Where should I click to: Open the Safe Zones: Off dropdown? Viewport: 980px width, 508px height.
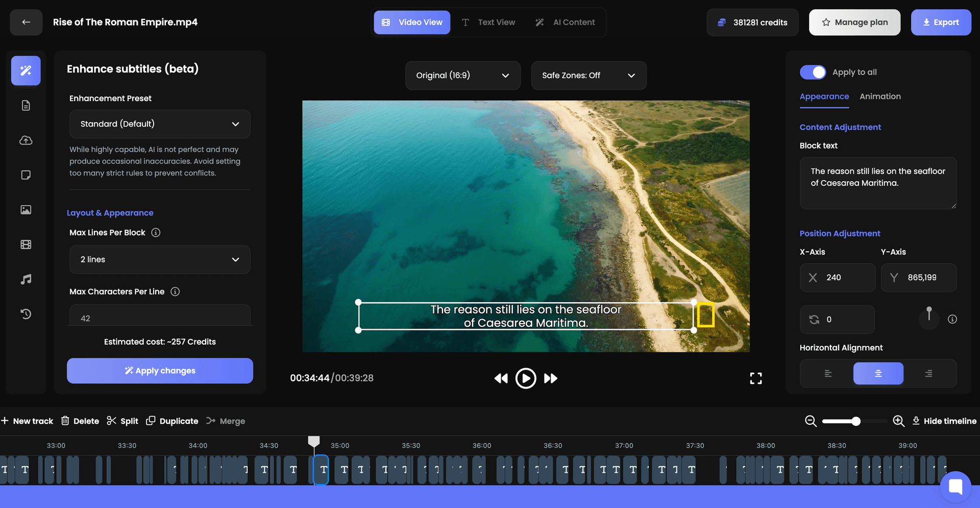(x=589, y=76)
